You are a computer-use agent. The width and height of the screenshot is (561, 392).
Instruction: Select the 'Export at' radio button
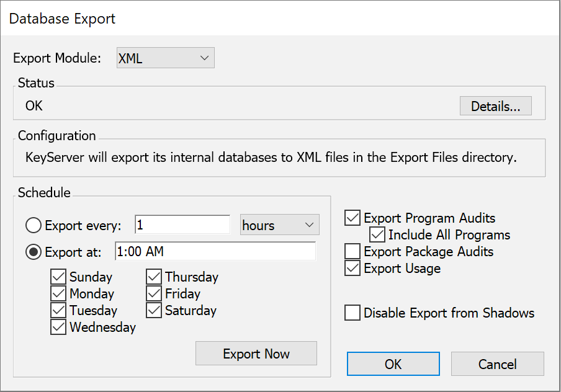(x=34, y=252)
